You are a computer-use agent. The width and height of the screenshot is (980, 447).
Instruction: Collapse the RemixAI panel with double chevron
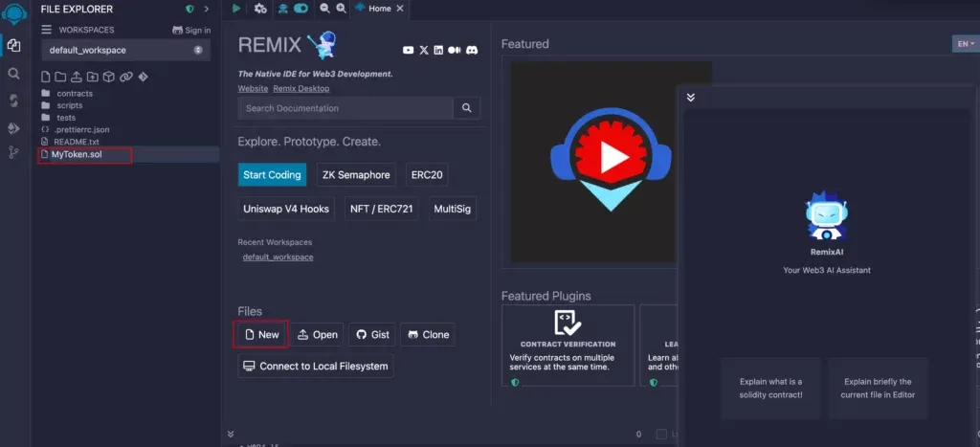691,98
